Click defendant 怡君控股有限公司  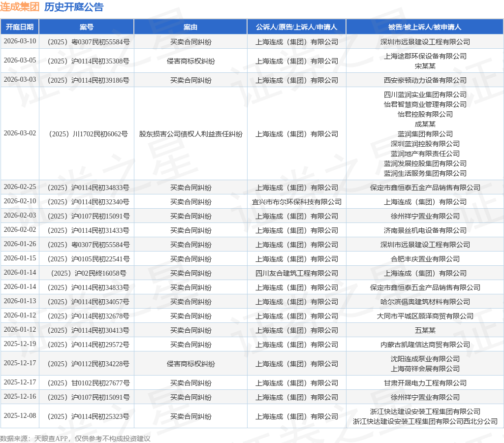pyautogui.click(x=425, y=115)
